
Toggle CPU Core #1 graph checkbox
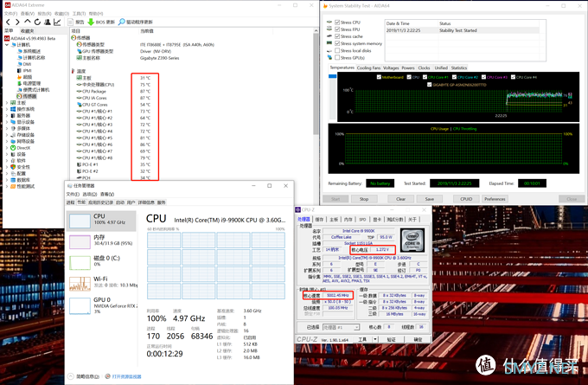[425, 77]
